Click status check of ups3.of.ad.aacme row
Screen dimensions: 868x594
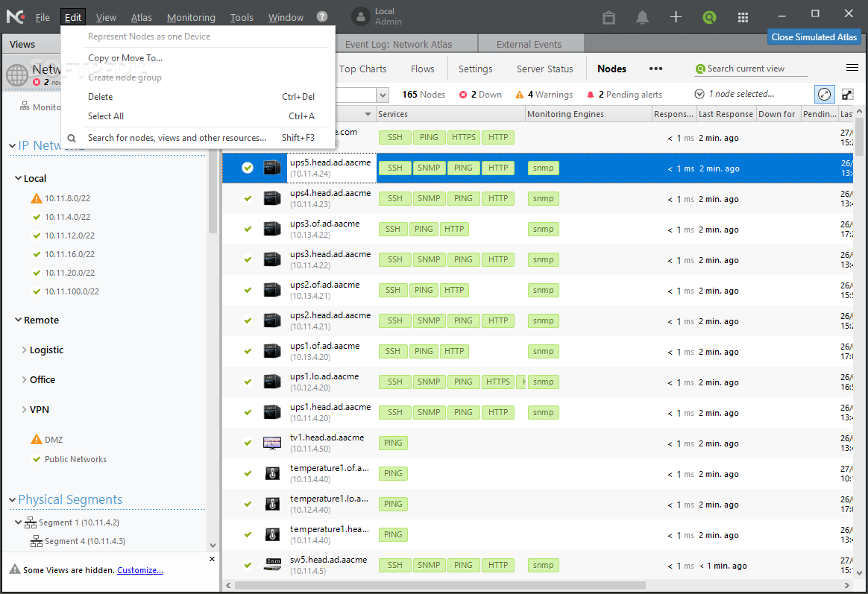tap(248, 229)
